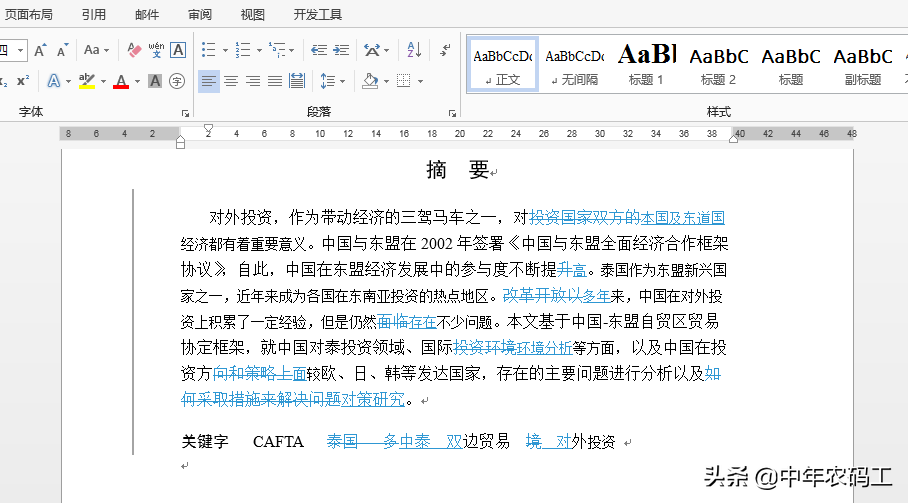Screen dimensions: 908x503
Task: Expand the numbering library dropdown arrow
Action: pos(259,51)
